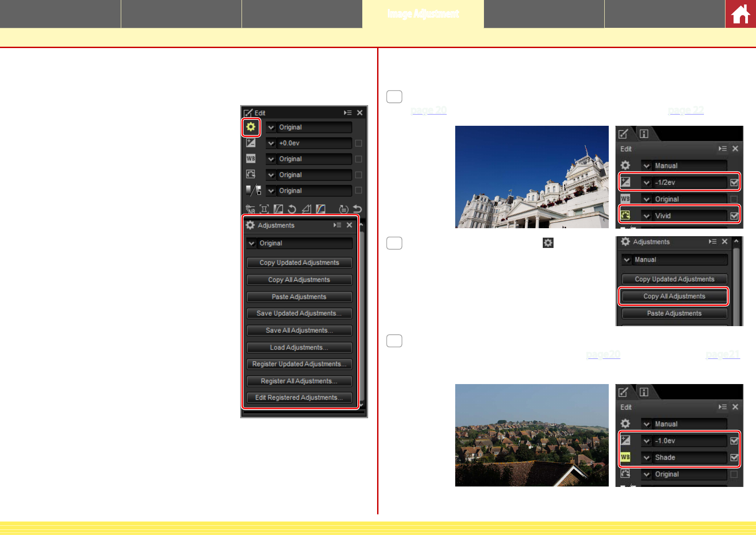This screenshot has width=756, height=535.
Task: Click the gear icon in the Edit panel showing Vivid
Action: (625, 165)
